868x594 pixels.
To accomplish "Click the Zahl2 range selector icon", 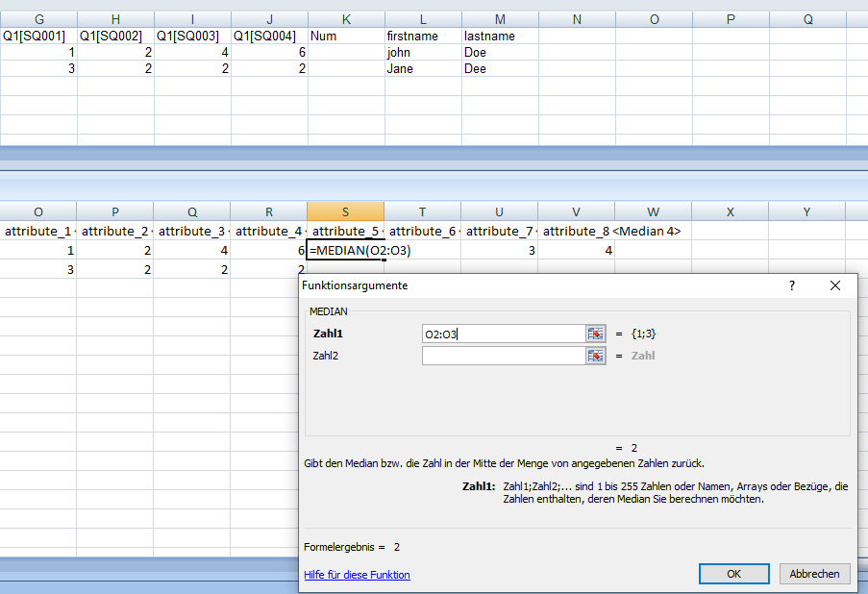I will point(596,356).
